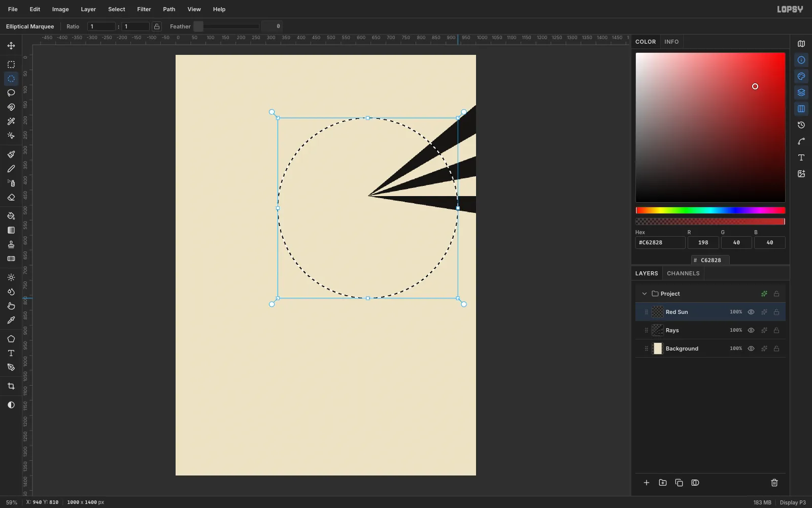812x508 pixels.
Task: Collapse the Project layer group
Action: tap(645, 294)
